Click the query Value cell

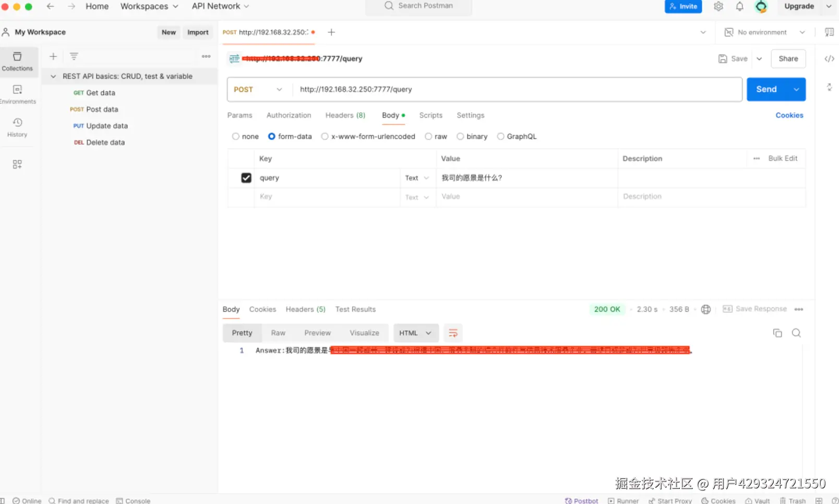pos(526,178)
